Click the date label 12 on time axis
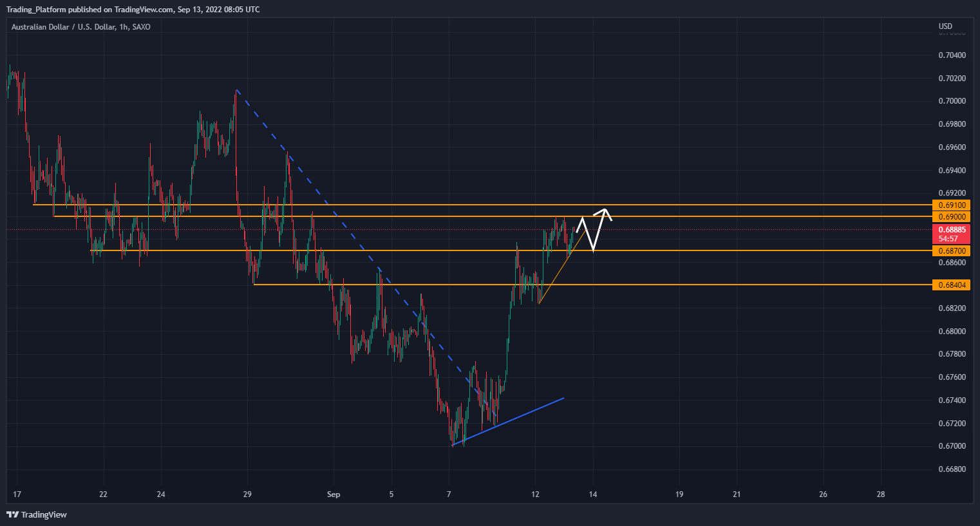 point(535,494)
